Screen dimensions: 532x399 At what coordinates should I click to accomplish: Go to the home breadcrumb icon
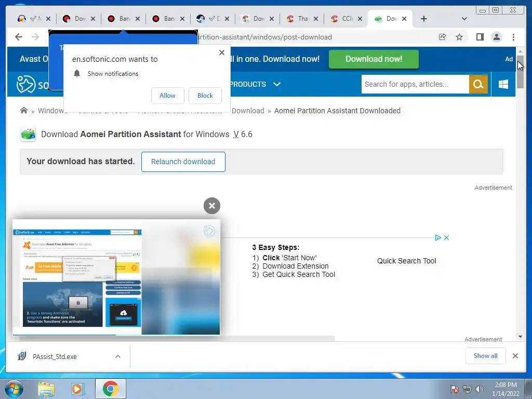24,110
